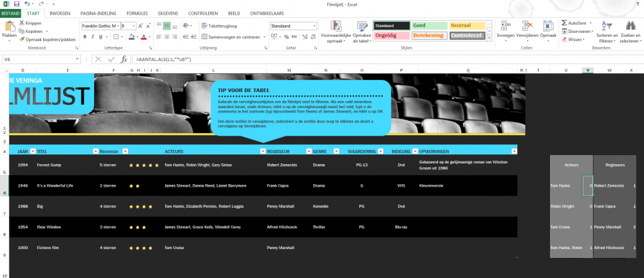
Task: Apply the Goed cell style
Action: [429, 26]
